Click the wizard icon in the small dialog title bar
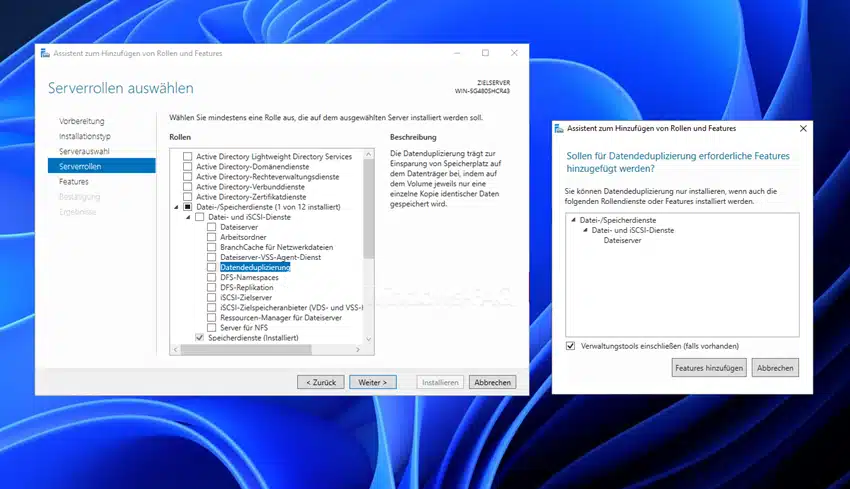Image resolution: width=850 pixels, height=489 pixels. (559, 128)
